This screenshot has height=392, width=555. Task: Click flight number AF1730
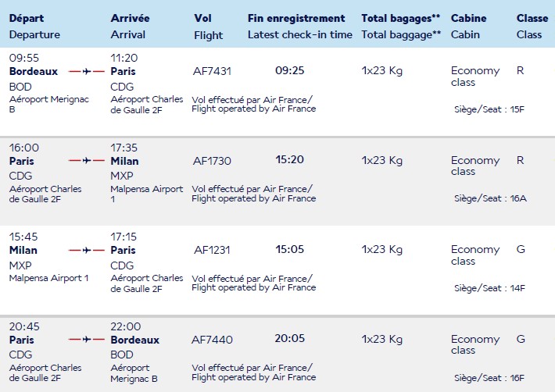pos(212,161)
